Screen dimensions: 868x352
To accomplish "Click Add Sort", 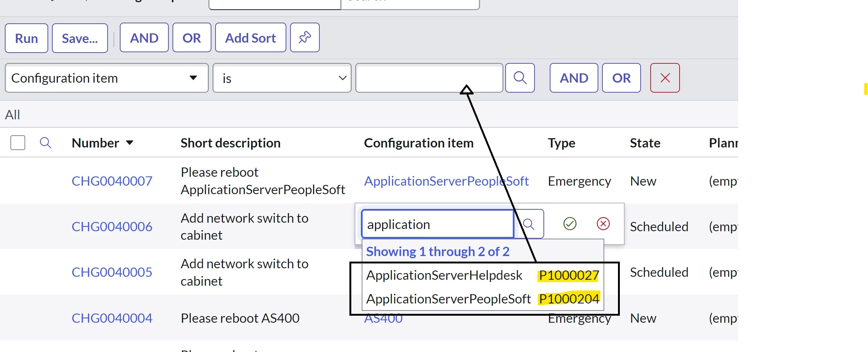I will click(250, 37).
